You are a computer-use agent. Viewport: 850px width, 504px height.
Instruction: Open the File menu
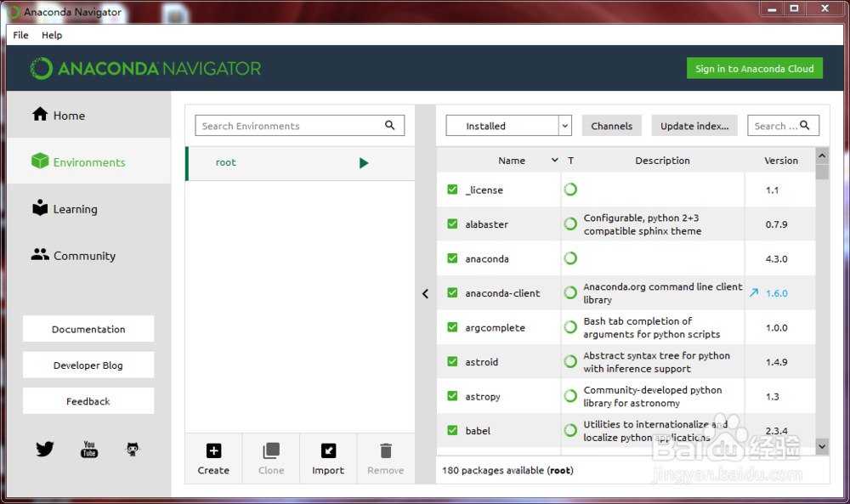(x=20, y=35)
